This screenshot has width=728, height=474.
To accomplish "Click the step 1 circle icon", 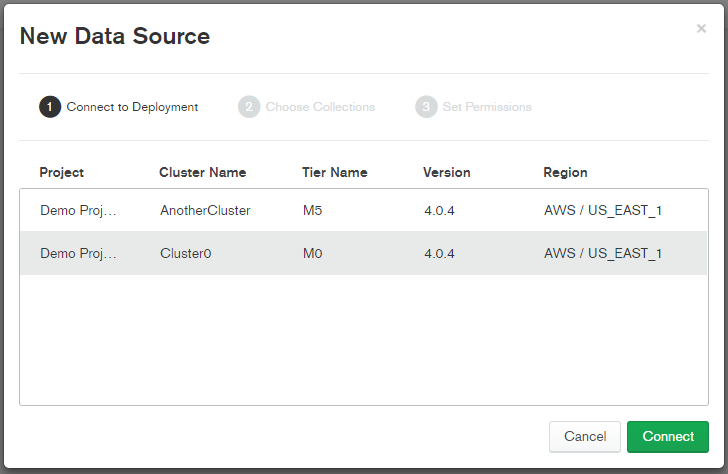I will tap(50, 107).
